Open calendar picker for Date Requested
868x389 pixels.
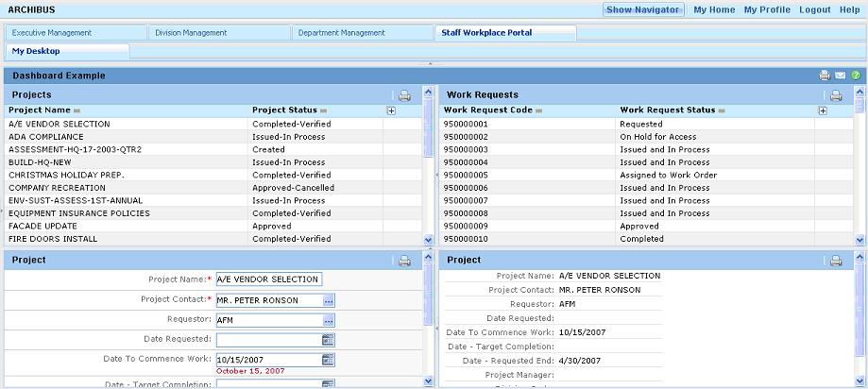(328, 339)
